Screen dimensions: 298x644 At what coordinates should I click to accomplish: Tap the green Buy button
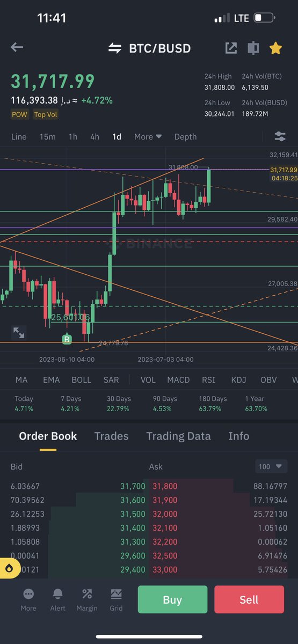[x=172, y=599]
